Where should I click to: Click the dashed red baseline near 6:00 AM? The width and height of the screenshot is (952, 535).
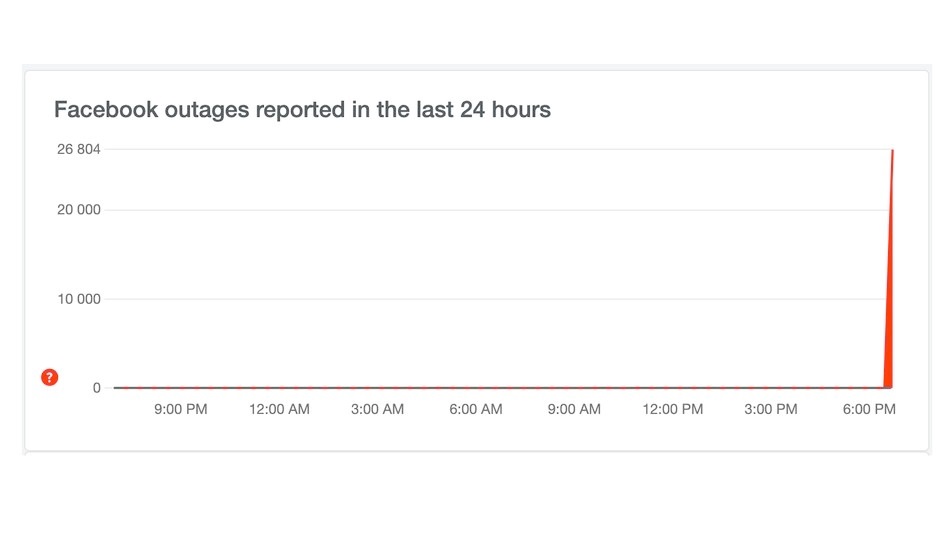(476, 387)
